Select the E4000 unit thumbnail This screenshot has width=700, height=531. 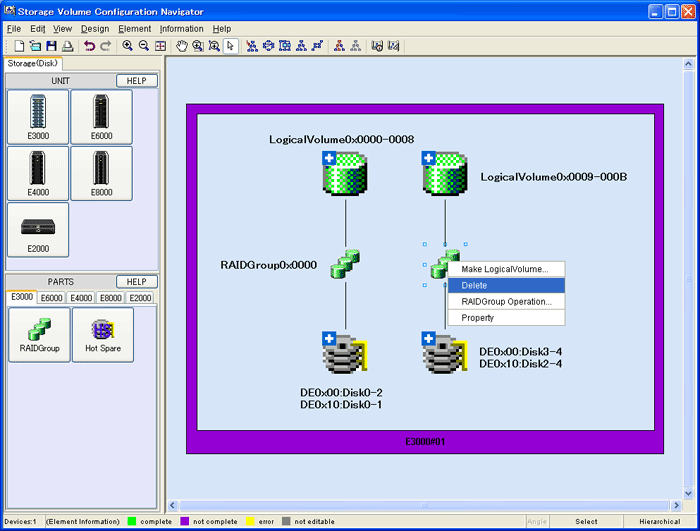coord(38,173)
